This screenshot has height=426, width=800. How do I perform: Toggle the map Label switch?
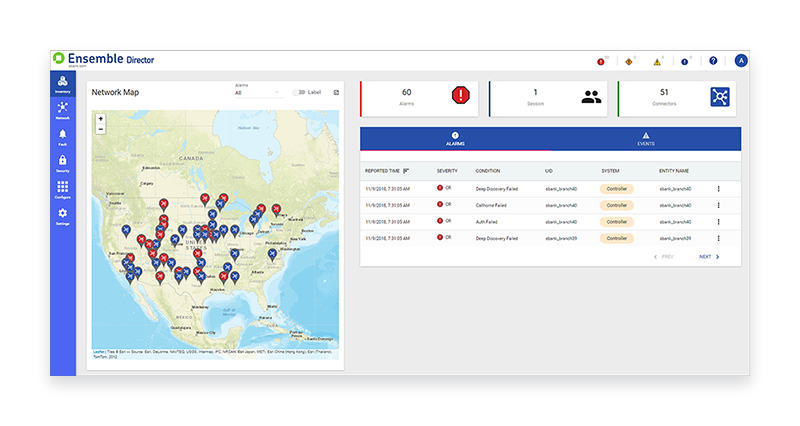point(299,92)
